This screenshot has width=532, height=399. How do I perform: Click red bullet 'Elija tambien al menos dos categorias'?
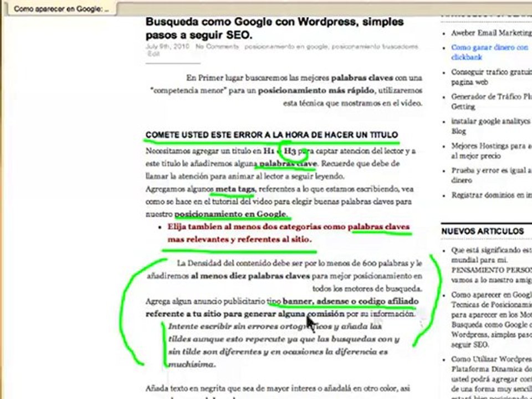tap(288, 233)
